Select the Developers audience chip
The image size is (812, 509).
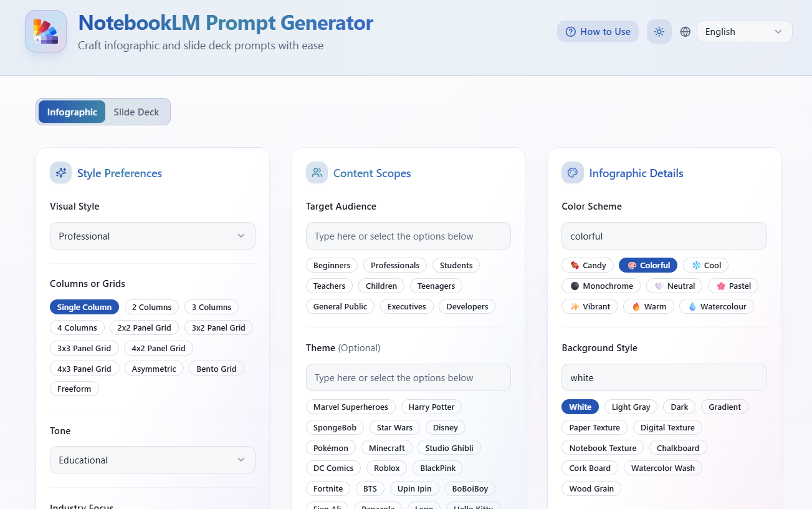point(467,306)
